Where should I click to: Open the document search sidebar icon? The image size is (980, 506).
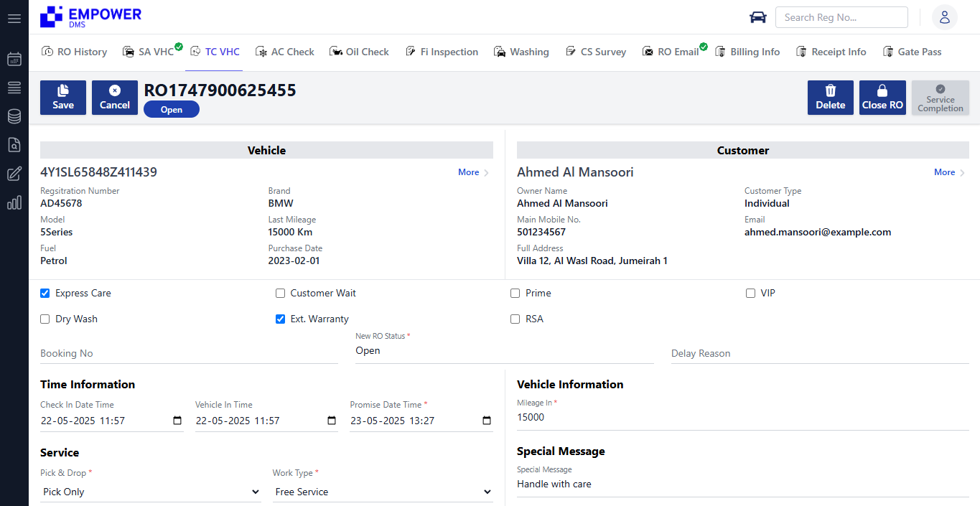(14, 145)
